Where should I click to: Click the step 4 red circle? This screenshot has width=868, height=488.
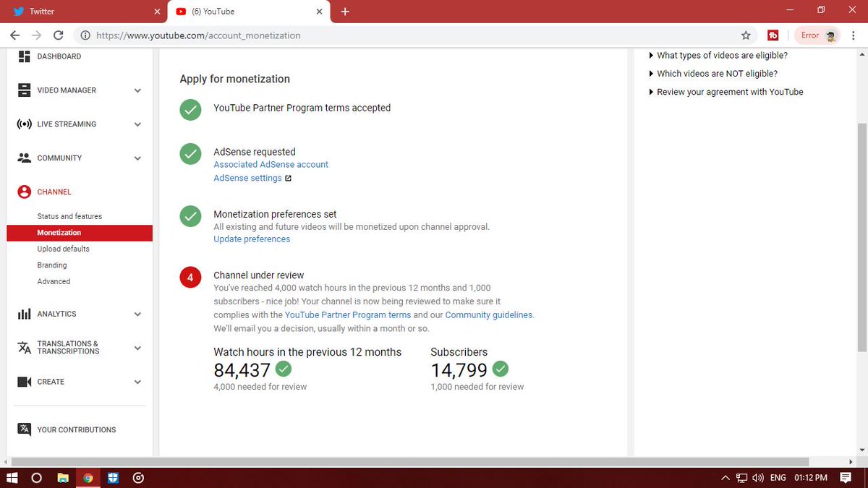coord(190,278)
